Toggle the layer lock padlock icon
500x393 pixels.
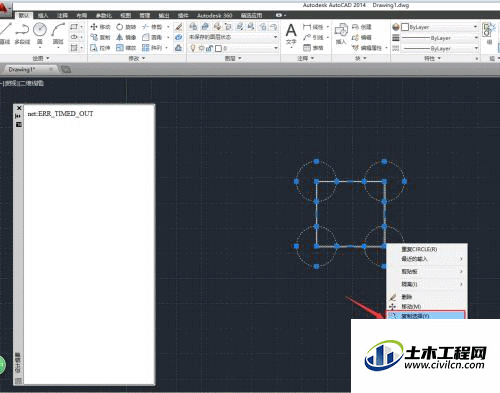(x=209, y=48)
